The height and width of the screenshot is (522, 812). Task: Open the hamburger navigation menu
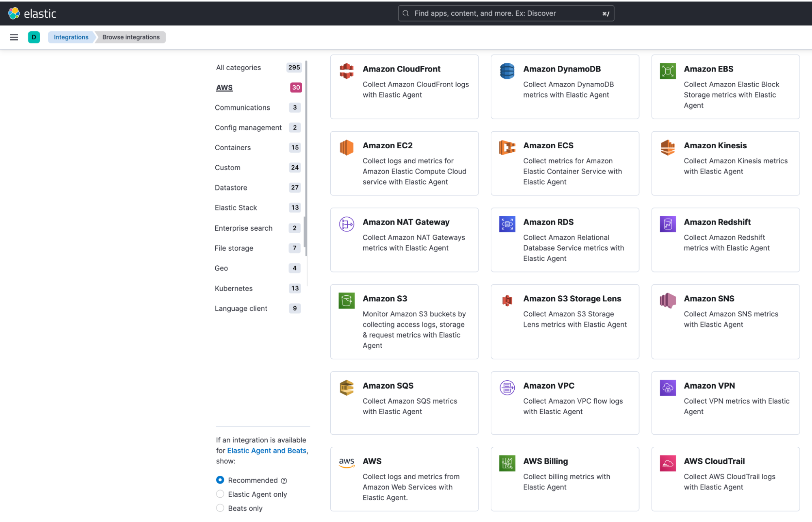click(14, 37)
